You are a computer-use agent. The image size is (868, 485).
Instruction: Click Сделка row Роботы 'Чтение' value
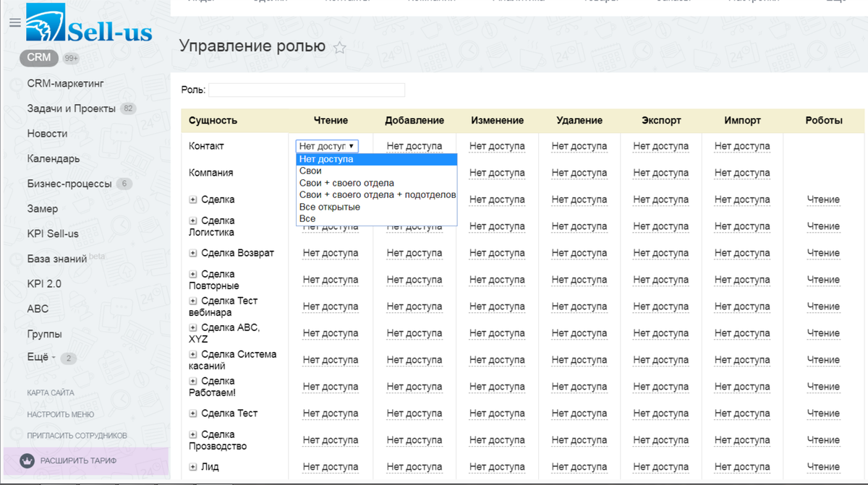click(x=823, y=199)
